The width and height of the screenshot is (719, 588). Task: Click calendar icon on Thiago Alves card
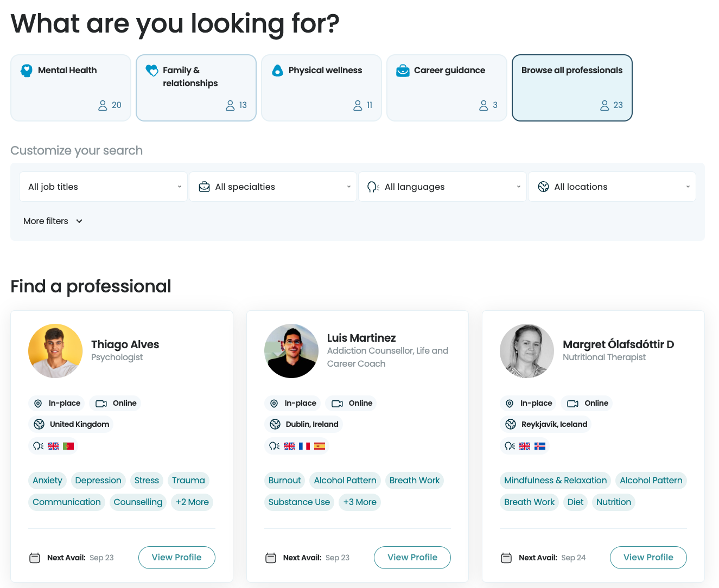coord(35,558)
